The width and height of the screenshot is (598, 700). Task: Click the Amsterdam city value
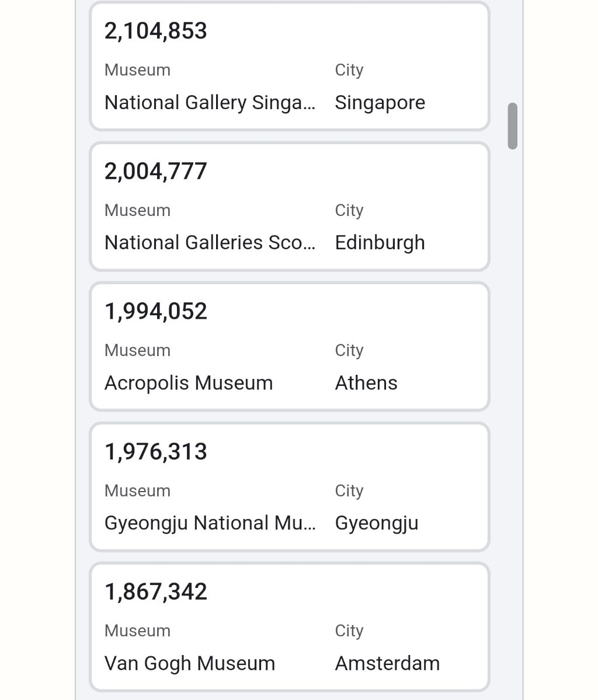387,663
